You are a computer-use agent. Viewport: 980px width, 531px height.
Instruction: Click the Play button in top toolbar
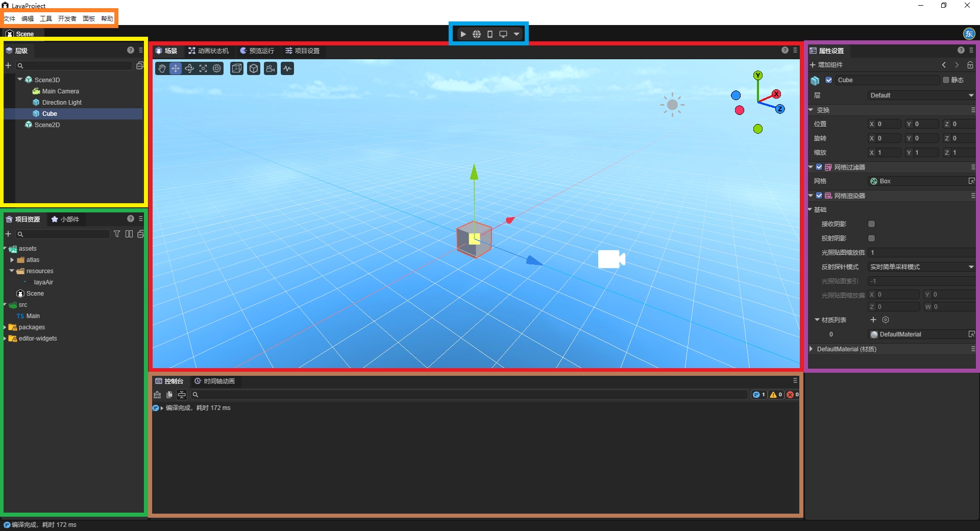463,34
